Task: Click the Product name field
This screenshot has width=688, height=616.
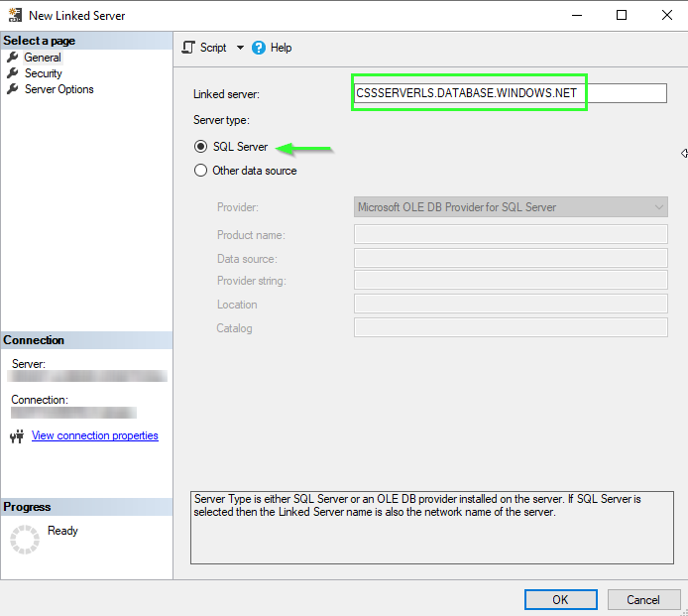Action: click(511, 234)
